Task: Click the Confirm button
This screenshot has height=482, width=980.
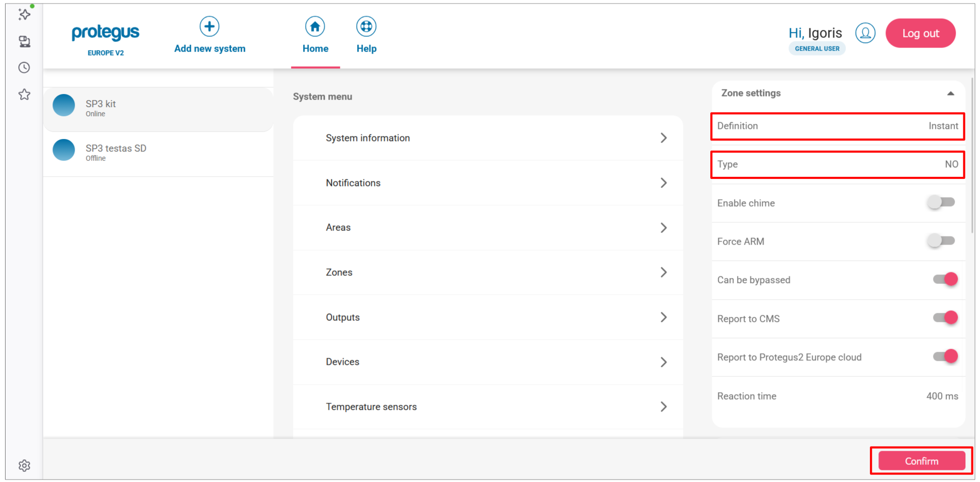Action: (x=921, y=461)
